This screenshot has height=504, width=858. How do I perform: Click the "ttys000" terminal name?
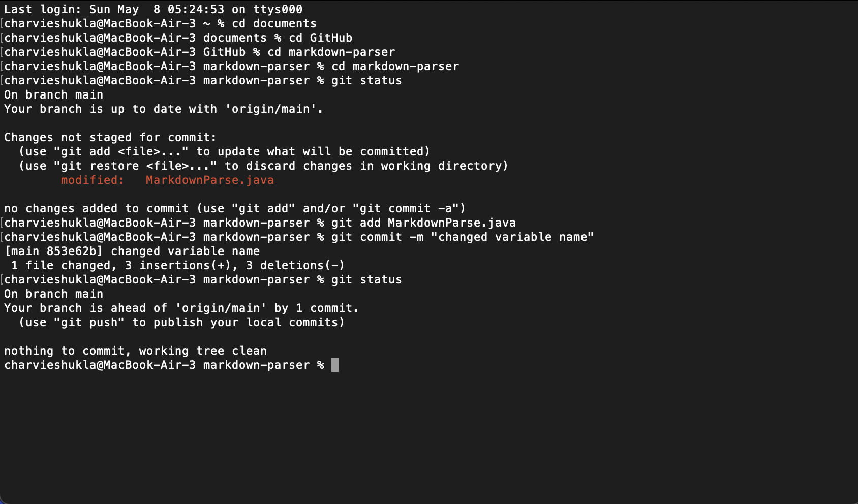278,9
